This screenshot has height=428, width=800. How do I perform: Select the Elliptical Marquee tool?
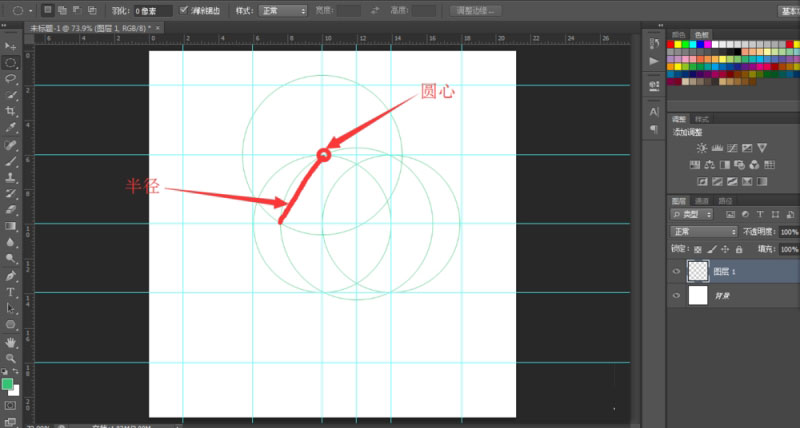coord(10,63)
